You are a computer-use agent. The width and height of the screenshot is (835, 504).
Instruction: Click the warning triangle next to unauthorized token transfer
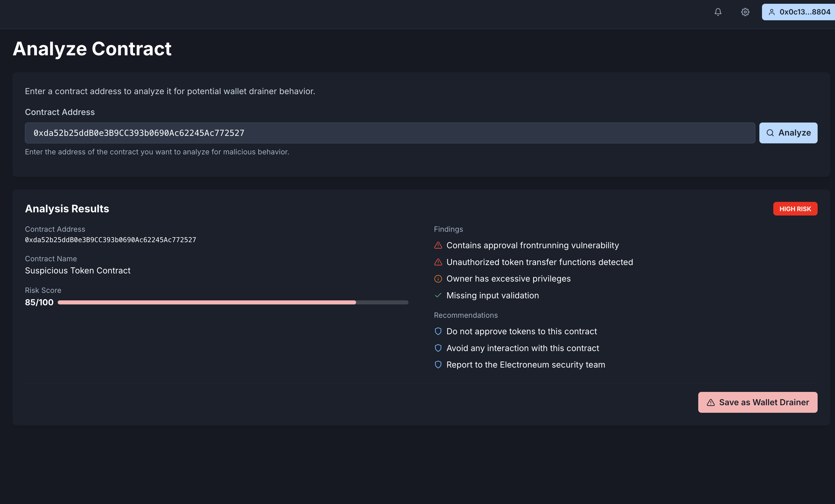click(x=438, y=262)
